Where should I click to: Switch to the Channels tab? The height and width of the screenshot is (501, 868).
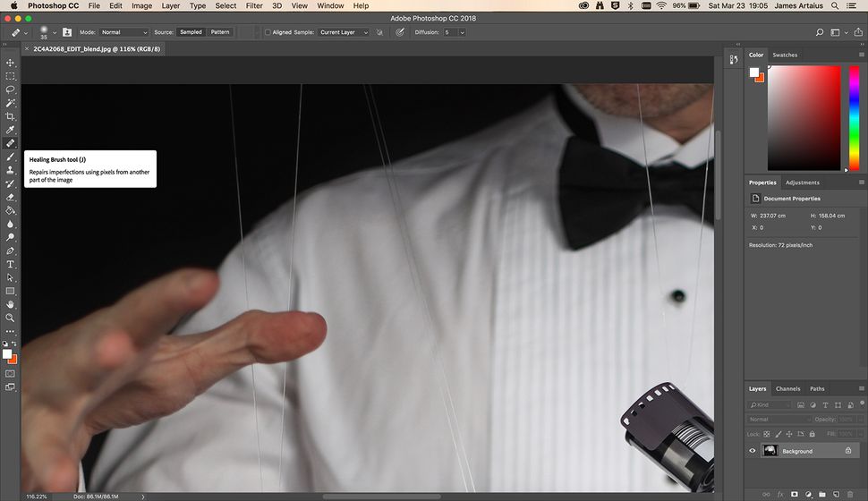[787, 388]
